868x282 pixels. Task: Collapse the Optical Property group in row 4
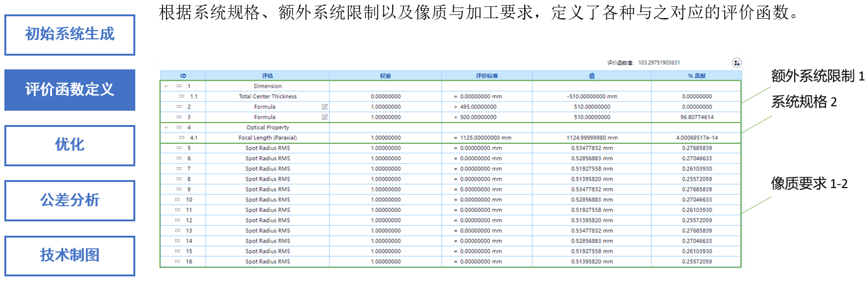[166, 128]
